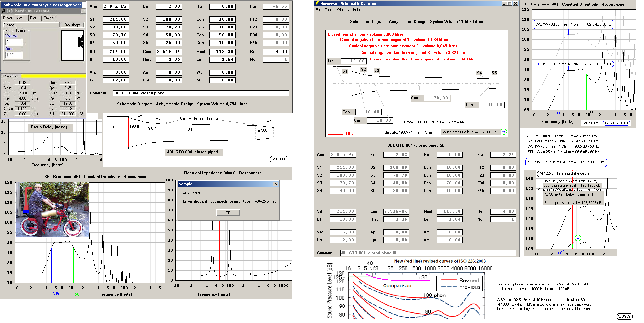
Task: Click the green 126 marker below SPL graph
Action: click(76, 295)
